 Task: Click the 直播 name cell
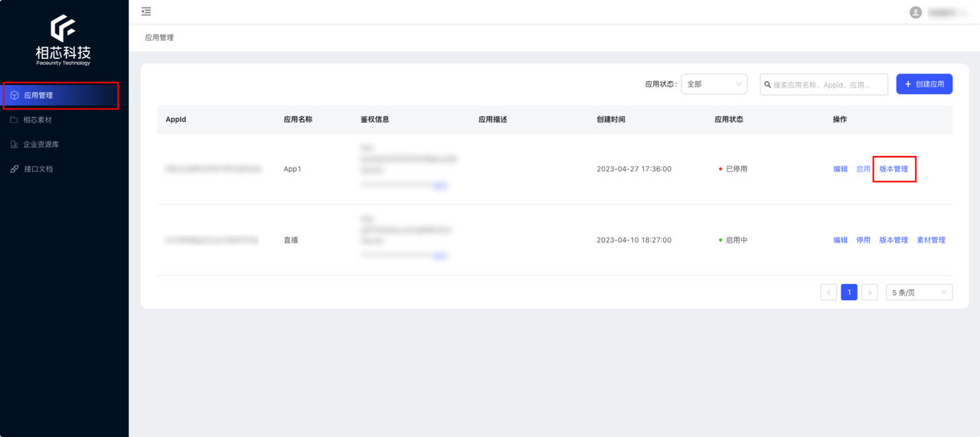coord(291,240)
